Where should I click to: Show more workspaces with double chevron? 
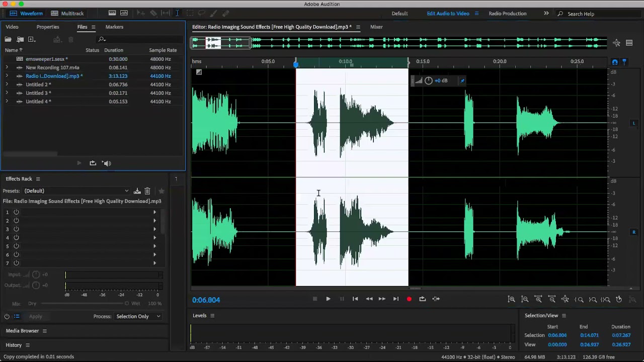[x=546, y=14]
